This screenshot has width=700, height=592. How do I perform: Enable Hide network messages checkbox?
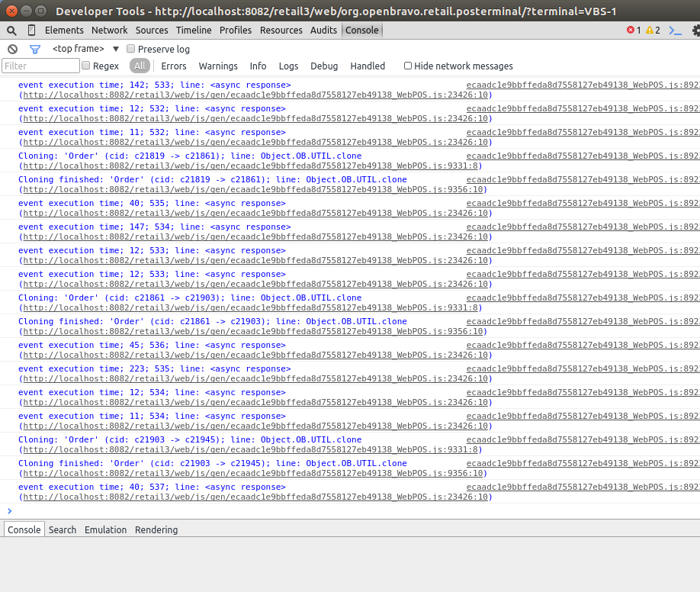click(408, 66)
